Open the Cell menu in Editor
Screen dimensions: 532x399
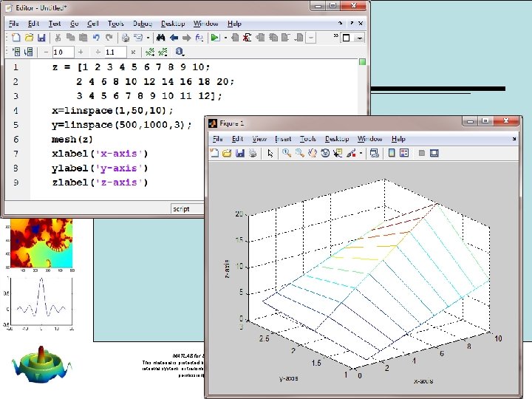92,24
